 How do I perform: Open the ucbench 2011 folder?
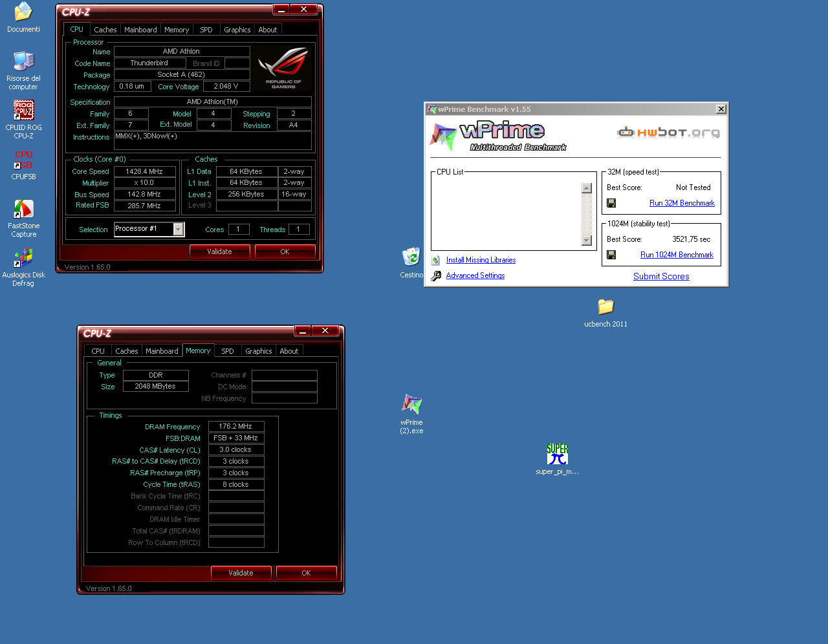[605, 306]
